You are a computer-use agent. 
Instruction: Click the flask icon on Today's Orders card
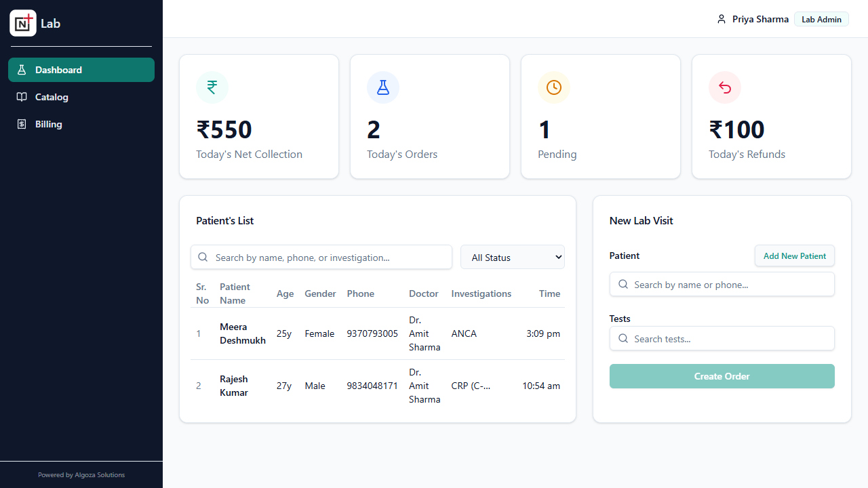click(x=383, y=87)
